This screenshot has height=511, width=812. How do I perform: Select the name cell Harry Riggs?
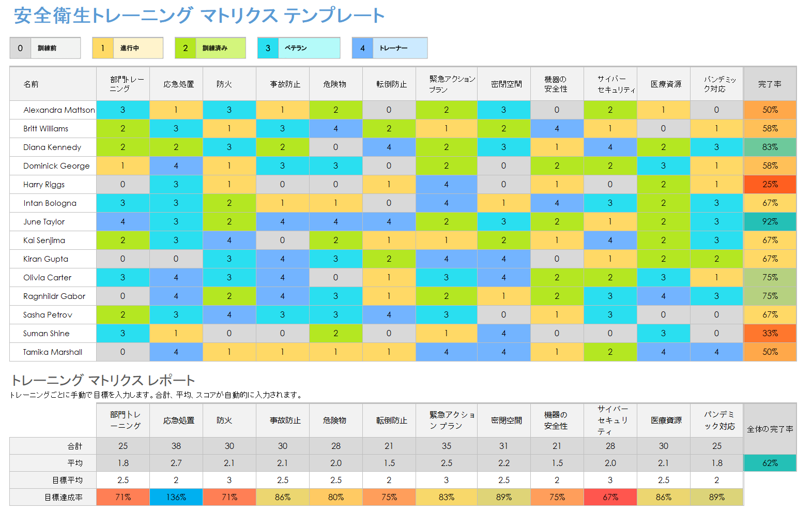click(53, 184)
